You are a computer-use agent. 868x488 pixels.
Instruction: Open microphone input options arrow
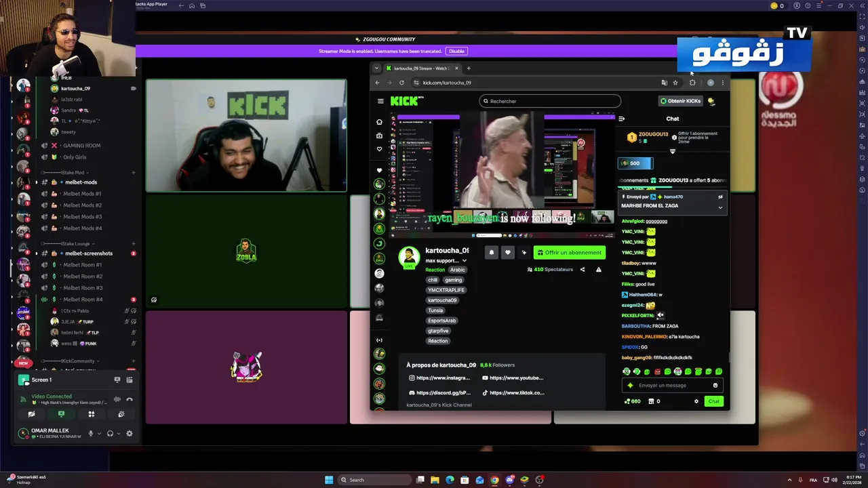click(x=99, y=434)
